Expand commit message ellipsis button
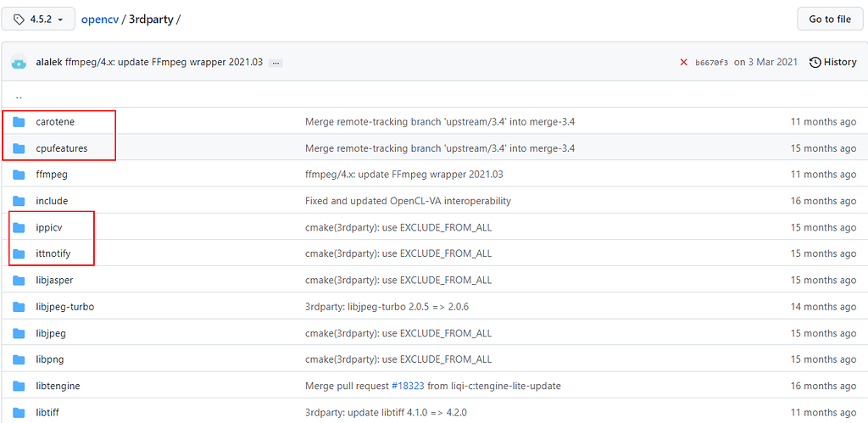 (x=275, y=63)
